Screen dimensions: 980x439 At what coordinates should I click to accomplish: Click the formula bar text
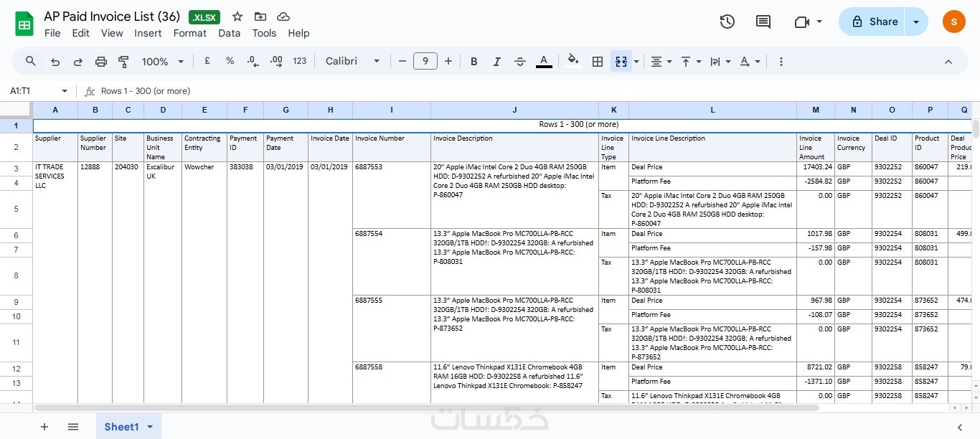[x=146, y=91]
